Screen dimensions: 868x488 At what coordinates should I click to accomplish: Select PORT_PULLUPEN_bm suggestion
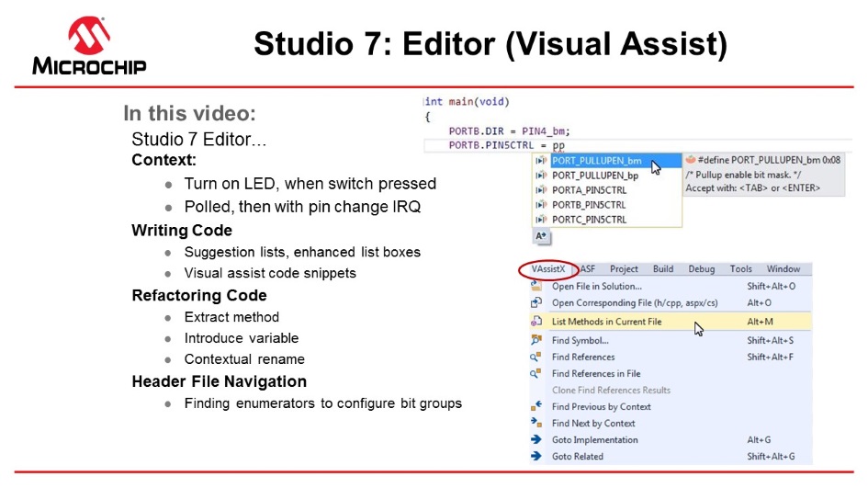pyautogui.click(x=607, y=161)
